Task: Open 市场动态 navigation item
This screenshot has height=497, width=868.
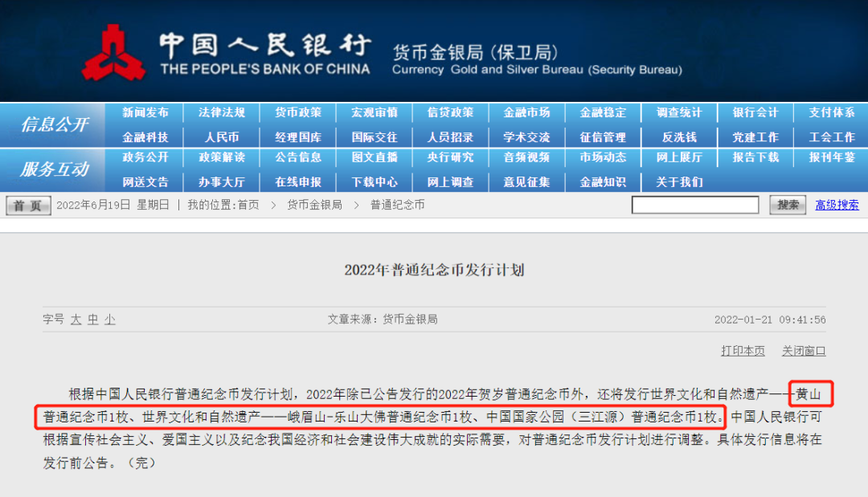Action: (603, 157)
